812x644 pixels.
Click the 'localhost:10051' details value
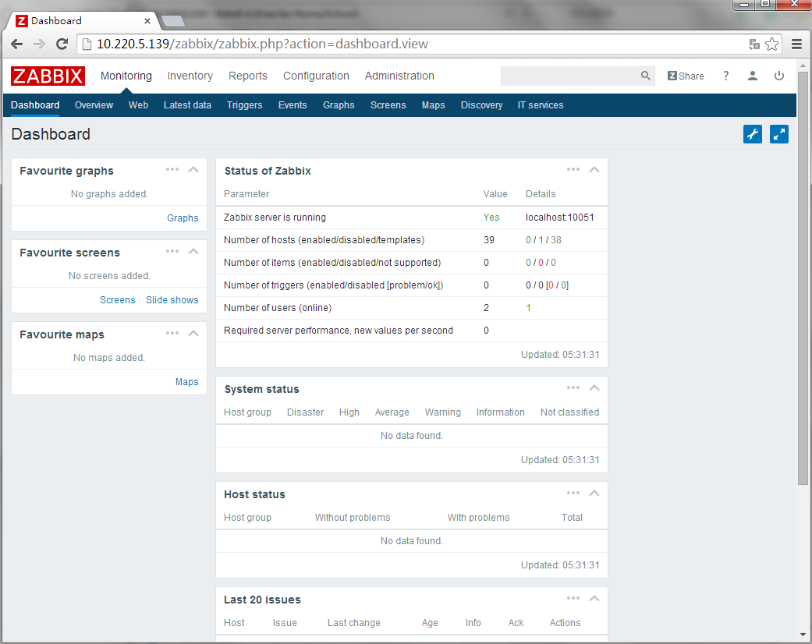pos(560,218)
